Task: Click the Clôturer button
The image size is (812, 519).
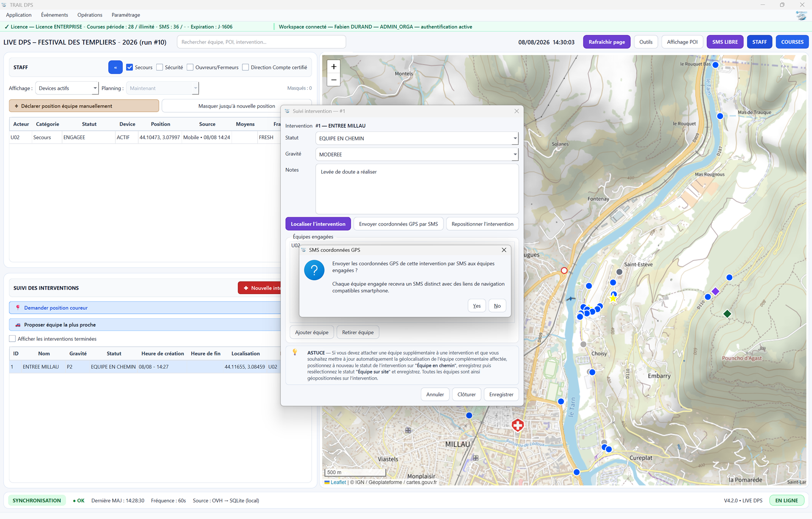Action: 467,395
